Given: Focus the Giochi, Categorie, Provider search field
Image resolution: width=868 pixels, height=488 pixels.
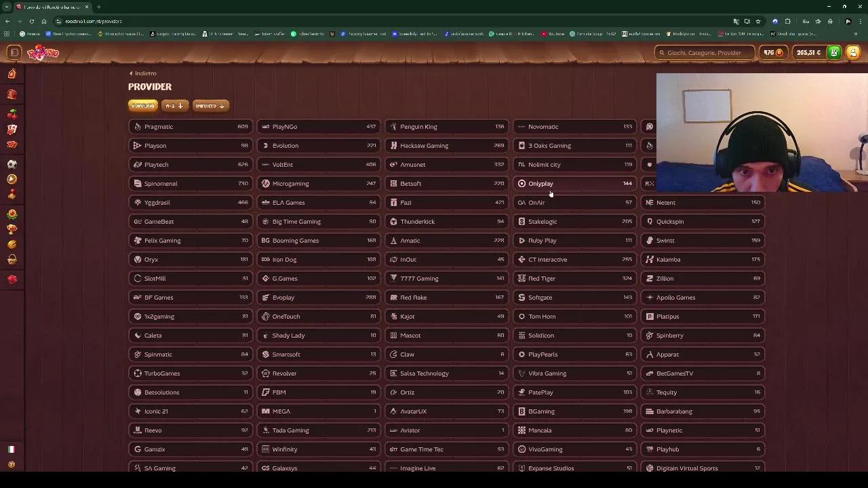Looking at the screenshot, I should click(x=704, y=53).
